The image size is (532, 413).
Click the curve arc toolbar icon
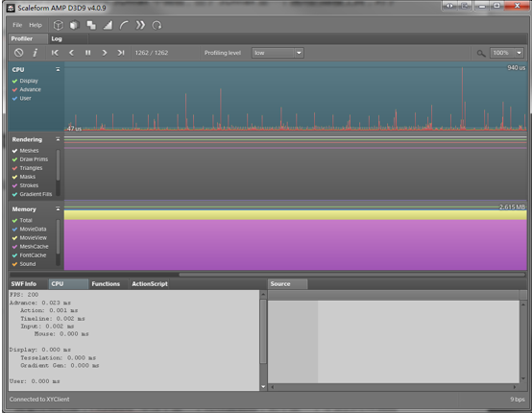(x=124, y=25)
